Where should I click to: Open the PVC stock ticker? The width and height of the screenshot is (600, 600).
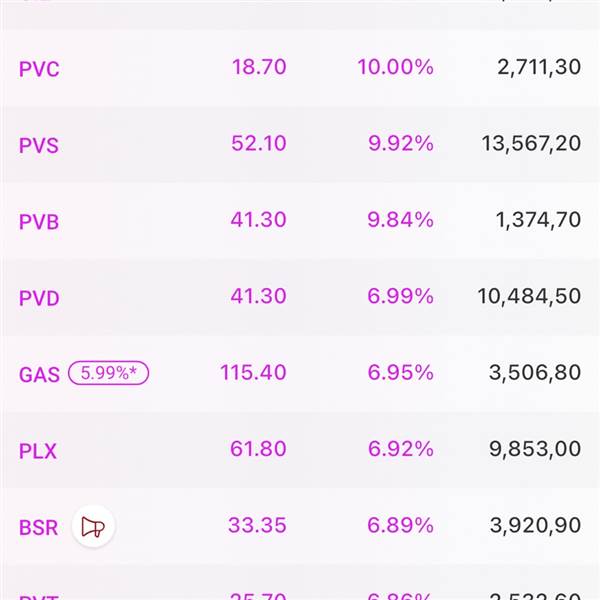pyautogui.click(x=39, y=69)
